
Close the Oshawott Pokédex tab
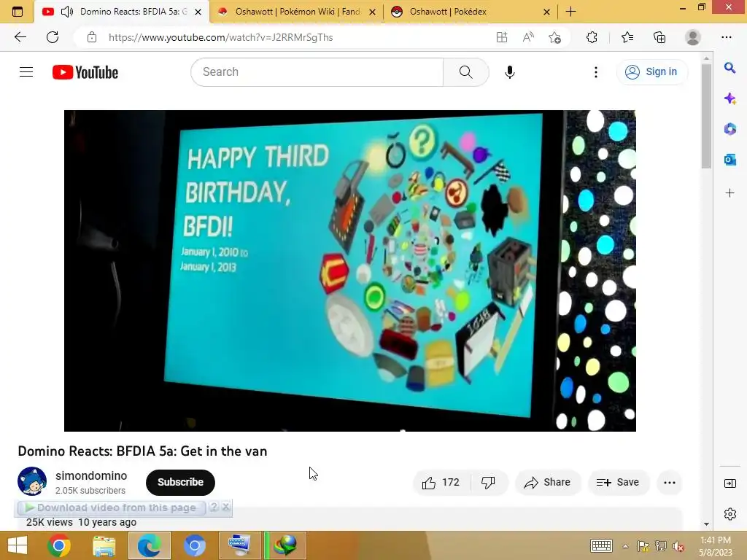click(x=547, y=12)
